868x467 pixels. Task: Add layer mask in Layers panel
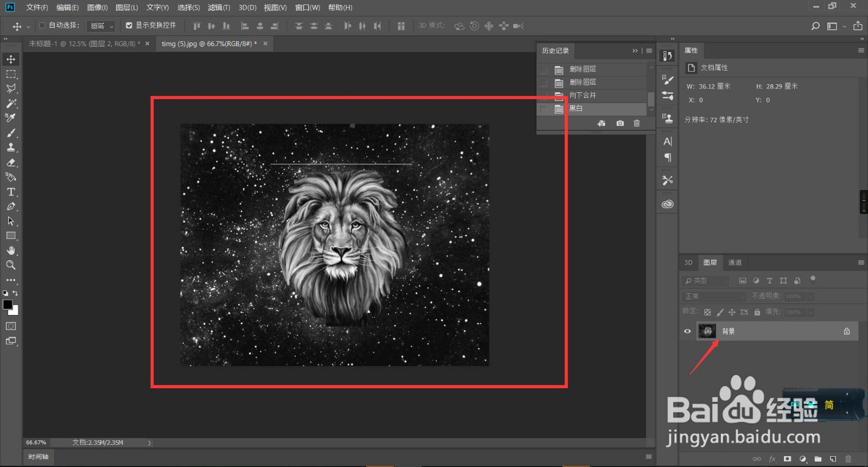click(787, 459)
